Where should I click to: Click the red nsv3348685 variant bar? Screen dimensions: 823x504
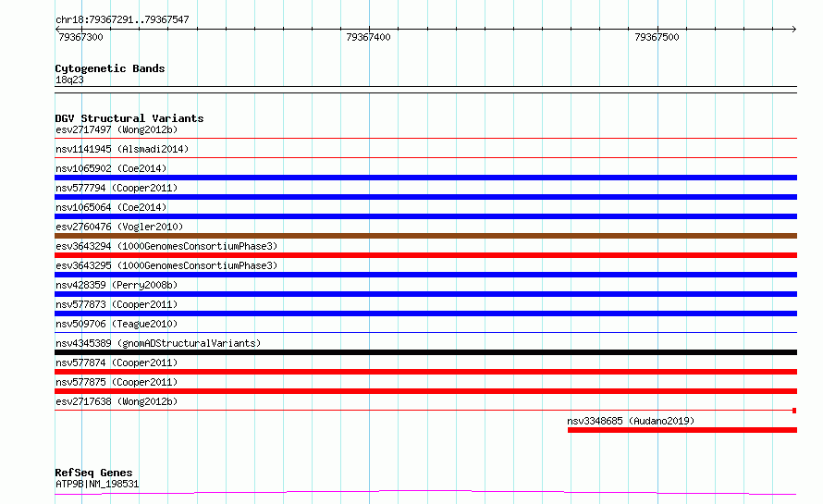(x=682, y=430)
